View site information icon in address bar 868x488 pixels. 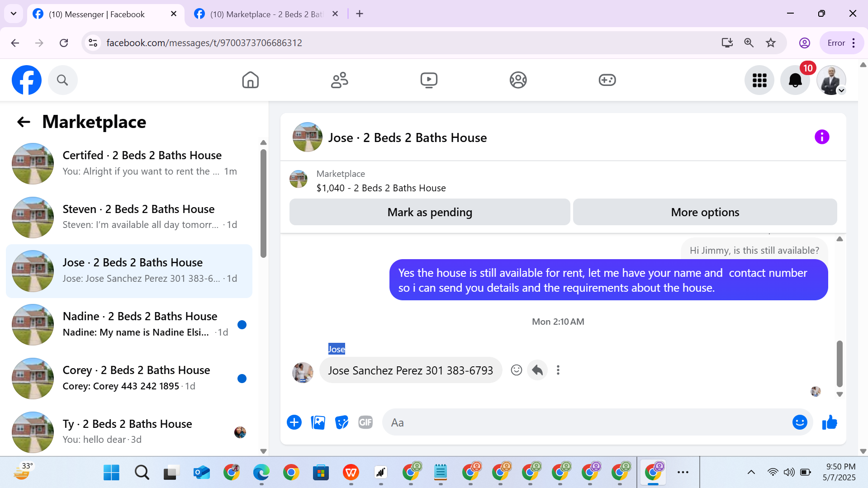(x=93, y=43)
